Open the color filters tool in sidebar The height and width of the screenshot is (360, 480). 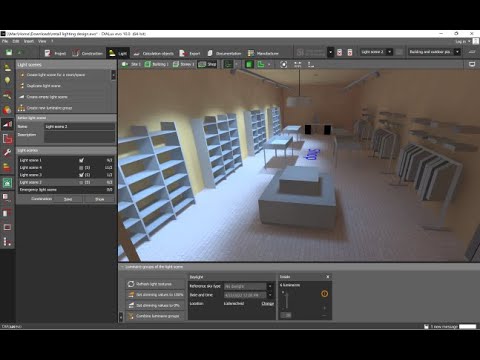point(7,110)
